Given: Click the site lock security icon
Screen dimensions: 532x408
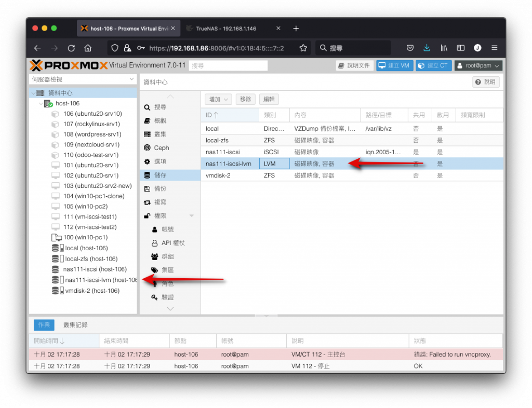Looking at the screenshot, I should click(x=128, y=48).
